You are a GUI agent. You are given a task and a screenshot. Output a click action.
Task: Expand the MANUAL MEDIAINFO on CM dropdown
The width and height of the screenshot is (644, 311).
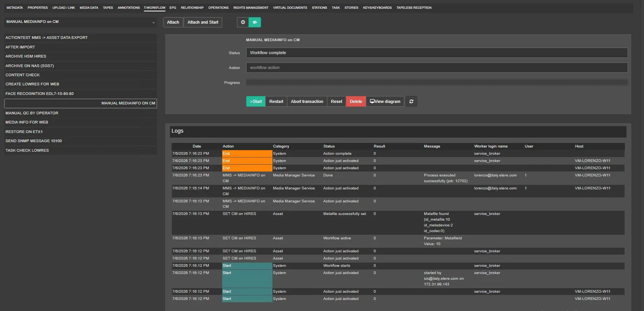click(x=80, y=22)
